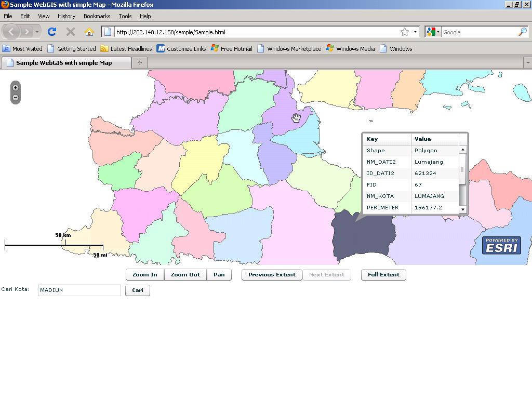
Task: Click the Value column header
Action: (x=435, y=139)
